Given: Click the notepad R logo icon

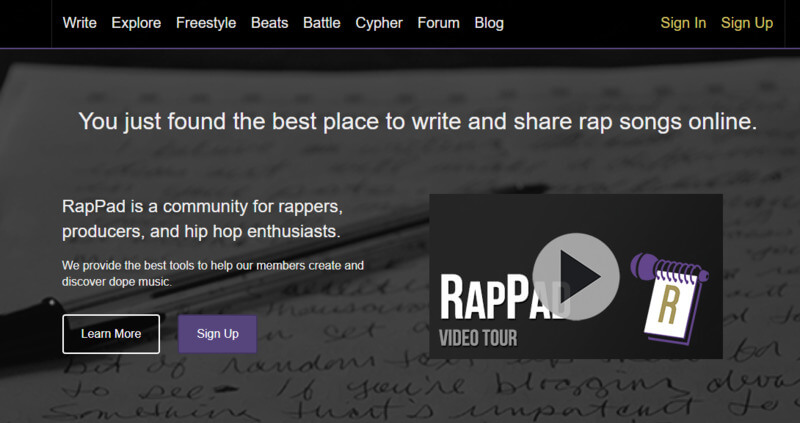Looking at the screenshot, I should tap(665, 305).
